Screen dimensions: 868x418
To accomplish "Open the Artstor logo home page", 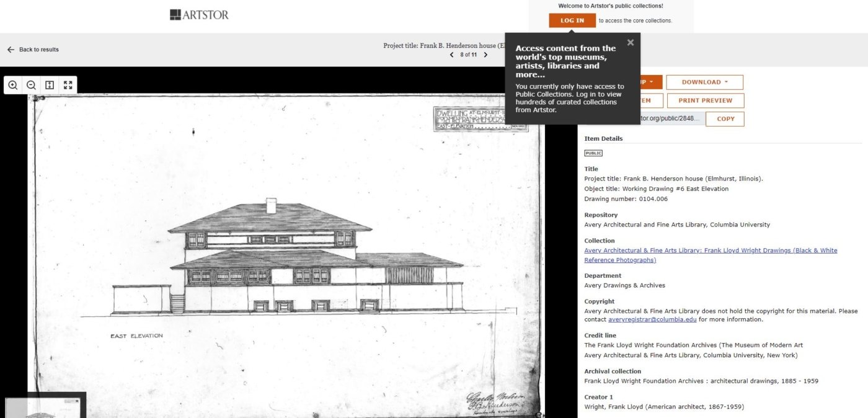I will click(199, 14).
